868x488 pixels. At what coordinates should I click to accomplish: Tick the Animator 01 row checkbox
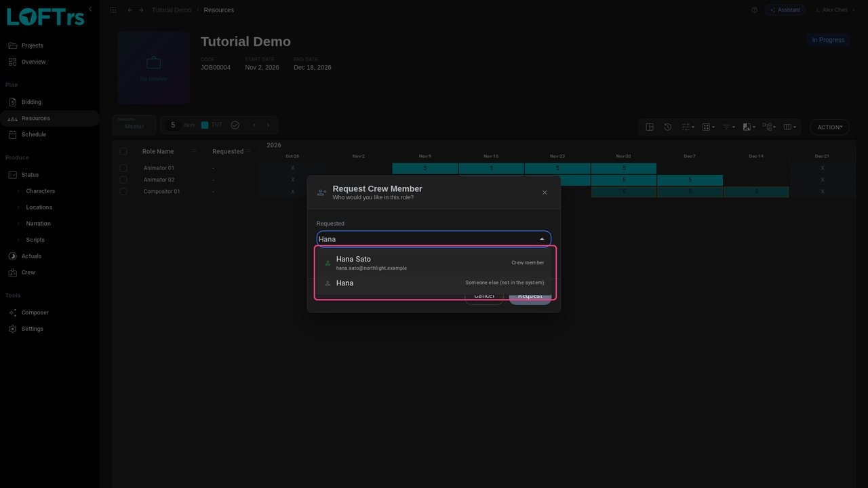[x=123, y=168]
